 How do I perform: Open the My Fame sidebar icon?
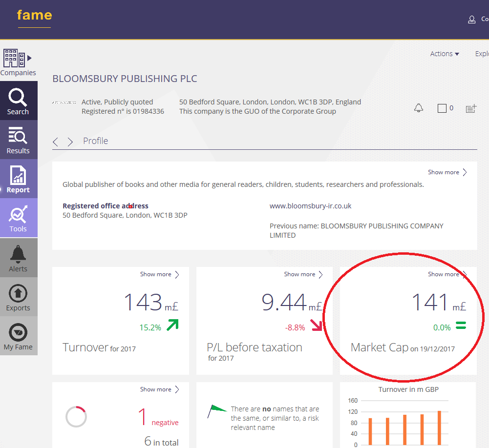click(18, 336)
